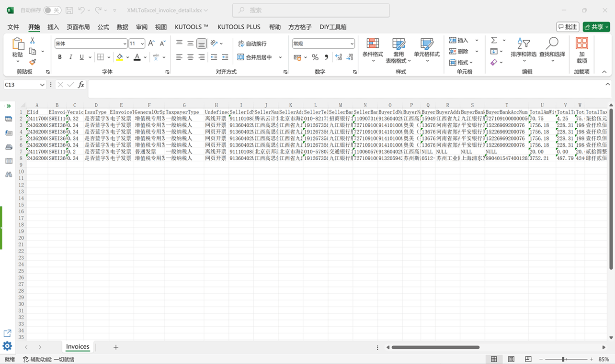Switch to 数据 tab

click(123, 27)
